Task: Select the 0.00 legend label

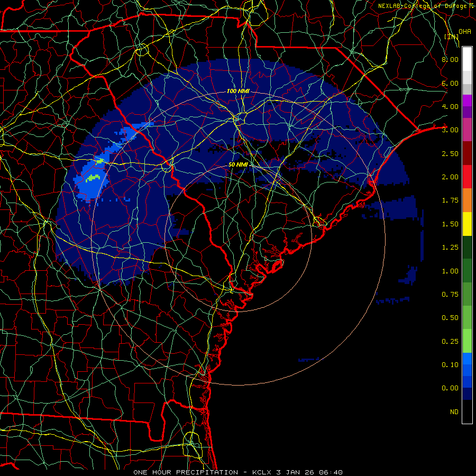Action: [450, 388]
